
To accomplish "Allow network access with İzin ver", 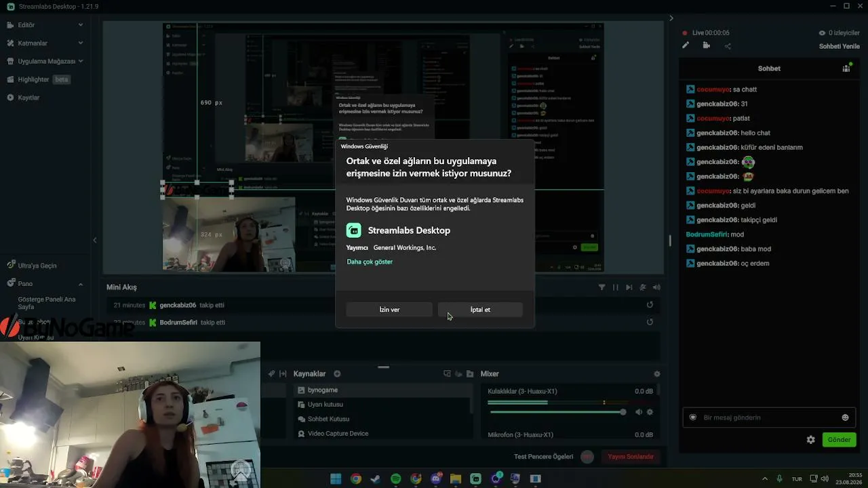I will [x=389, y=310].
